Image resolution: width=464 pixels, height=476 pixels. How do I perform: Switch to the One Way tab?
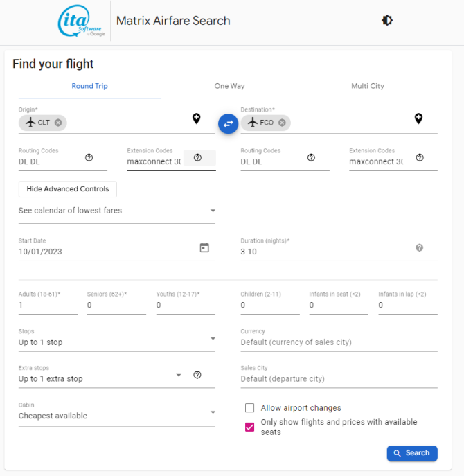coord(229,86)
